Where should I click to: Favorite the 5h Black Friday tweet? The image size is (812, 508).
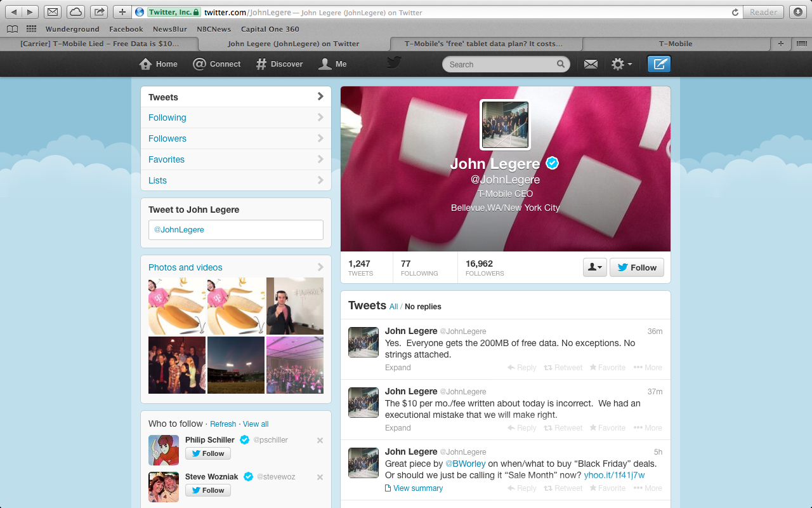pyautogui.click(x=608, y=488)
